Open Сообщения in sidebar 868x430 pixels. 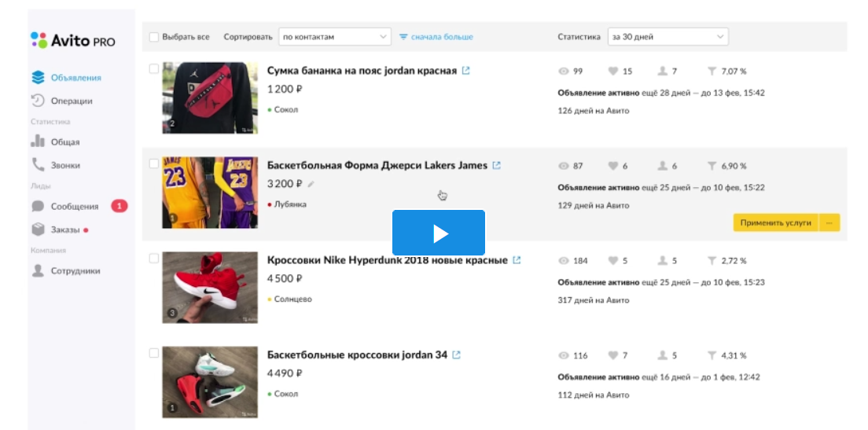point(75,207)
